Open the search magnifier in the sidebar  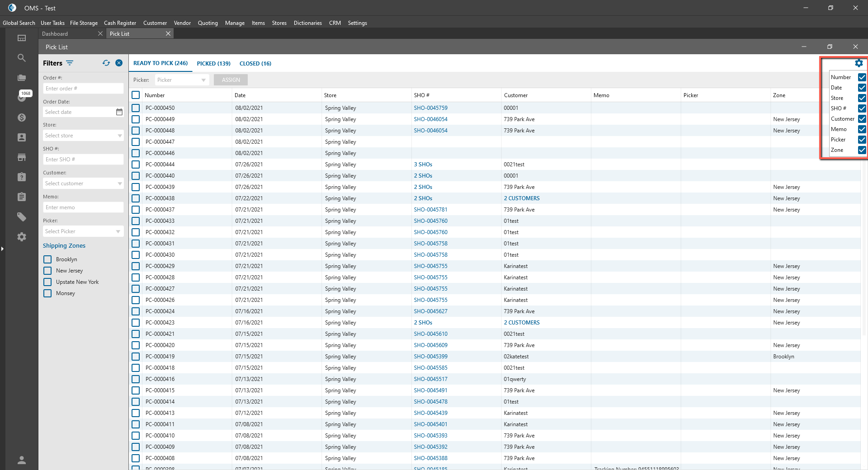click(21, 58)
